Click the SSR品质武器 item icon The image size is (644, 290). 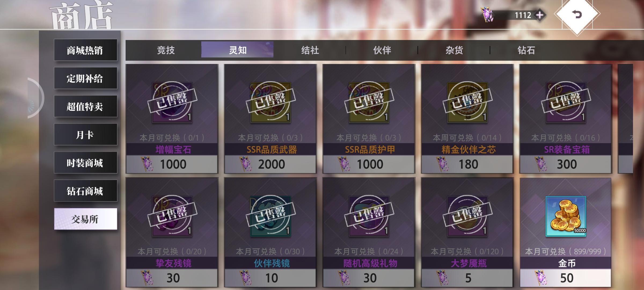[270, 103]
